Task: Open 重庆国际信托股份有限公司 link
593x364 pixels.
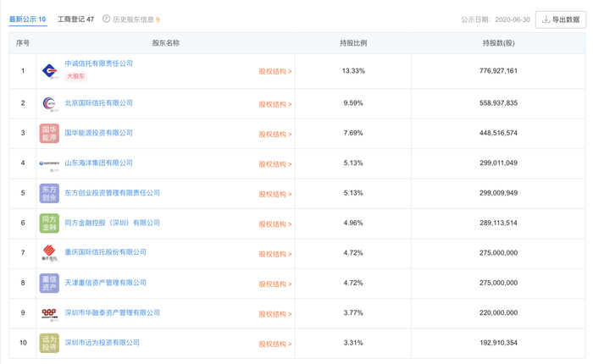Action: coord(106,252)
